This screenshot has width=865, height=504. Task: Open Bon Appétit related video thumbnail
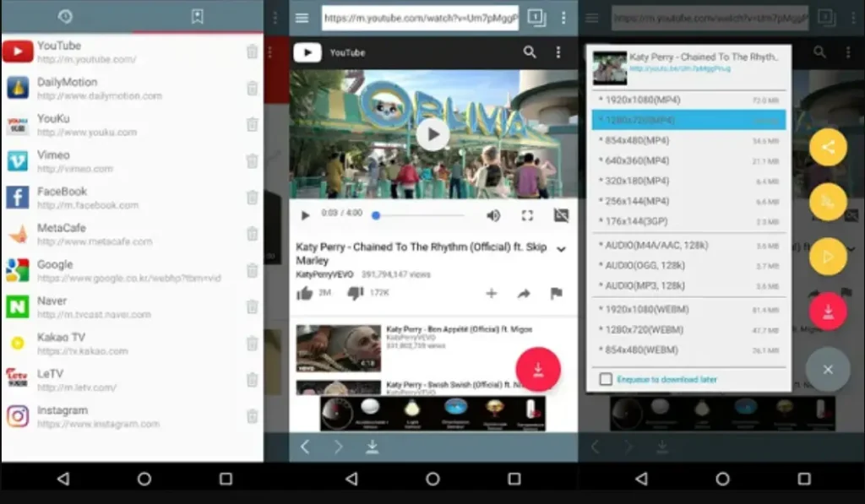338,348
